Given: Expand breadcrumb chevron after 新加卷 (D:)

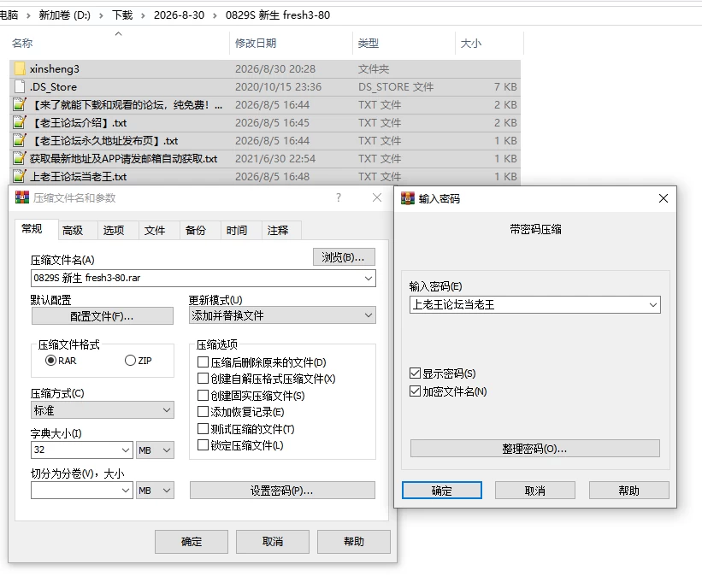Looking at the screenshot, I should [101, 15].
